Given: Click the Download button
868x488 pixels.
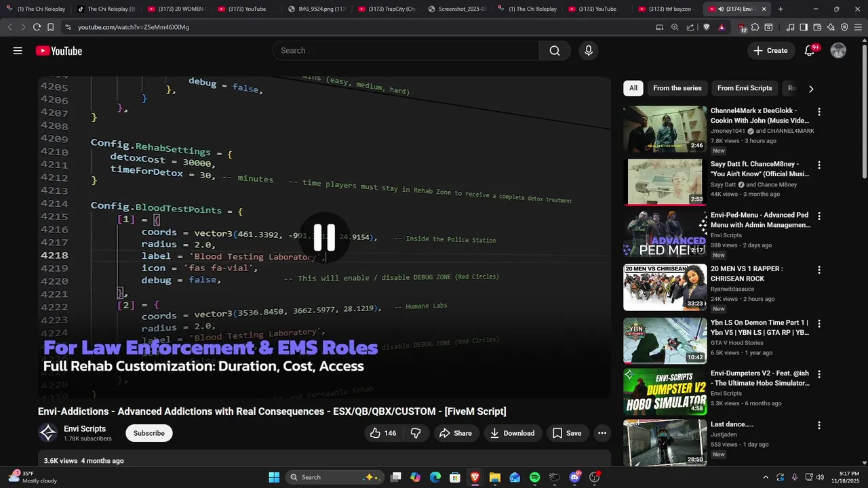Looking at the screenshot, I should (x=513, y=433).
